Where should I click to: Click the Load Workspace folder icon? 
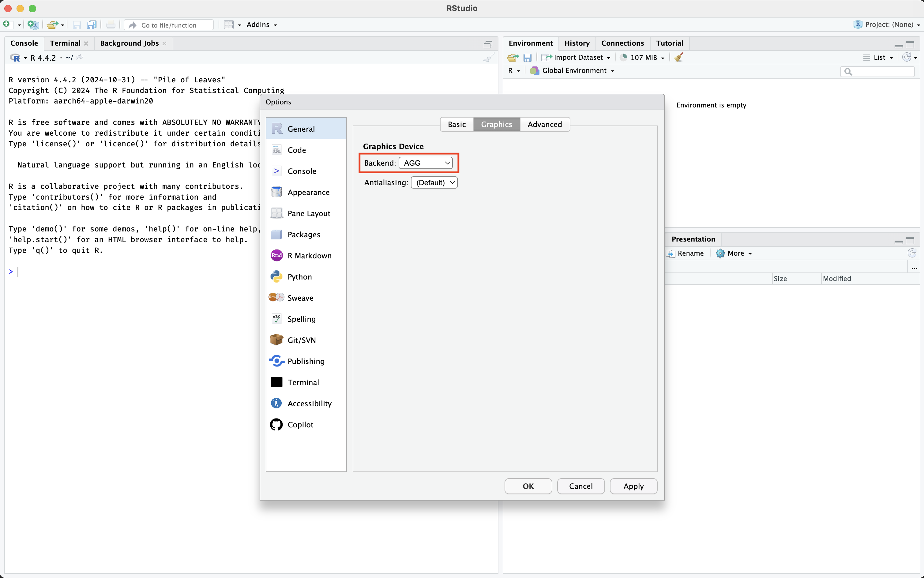pyautogui.click(x=513, y=57)
